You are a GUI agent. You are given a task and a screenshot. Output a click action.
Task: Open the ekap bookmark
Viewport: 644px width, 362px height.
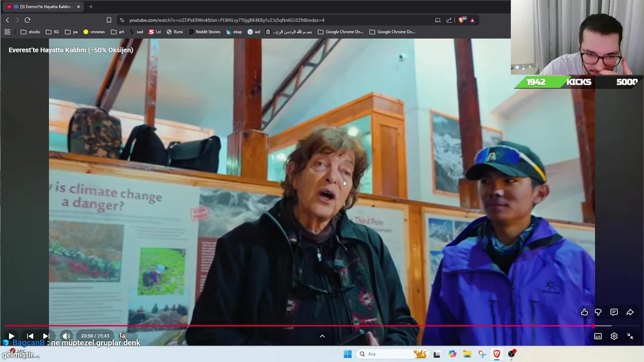[234, 32]
